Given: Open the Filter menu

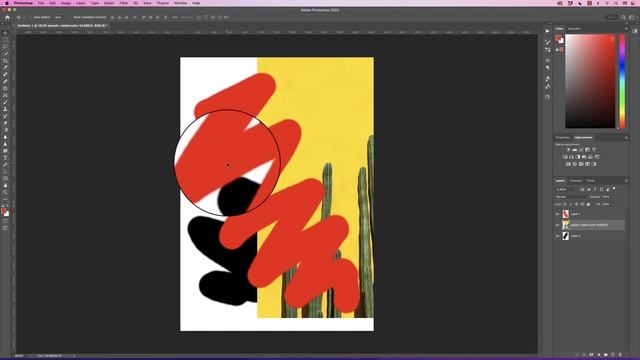Looking at the screenshot, I should (x=124, y=3).
